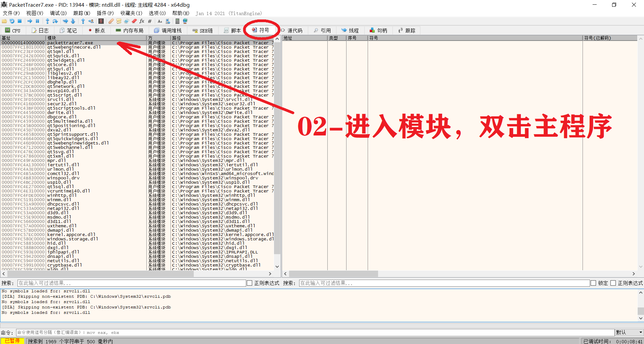Restart the debugged program
The image size is (644, 344).
click(12, 21)
